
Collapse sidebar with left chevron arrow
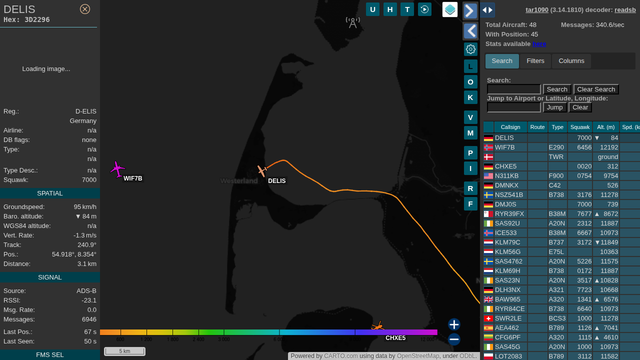coord(470,31)
